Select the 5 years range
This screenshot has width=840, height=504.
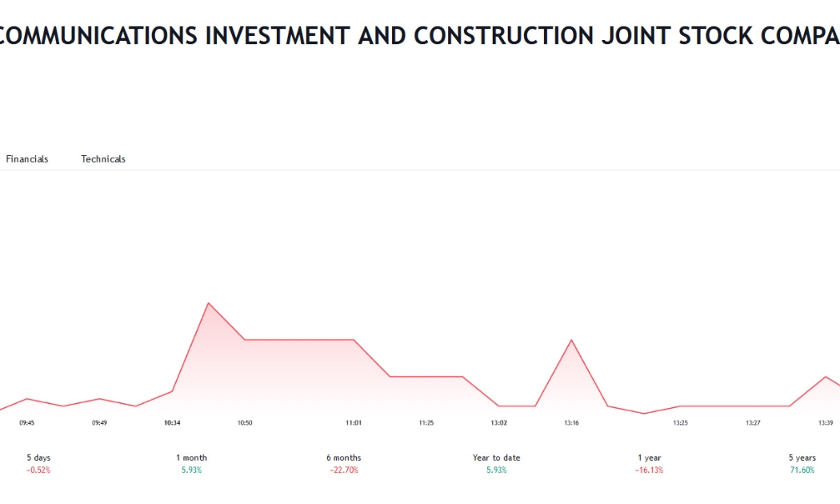802,464
